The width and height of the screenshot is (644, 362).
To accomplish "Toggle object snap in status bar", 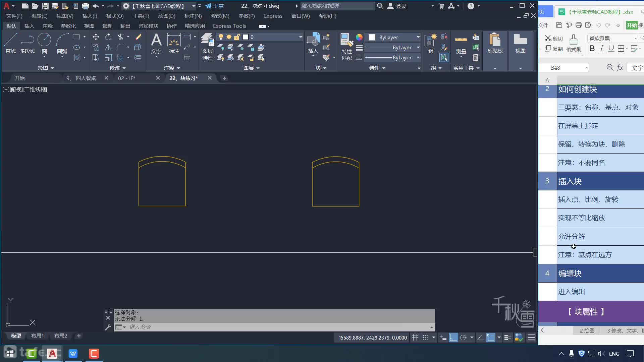I will [x=491, y=338].
